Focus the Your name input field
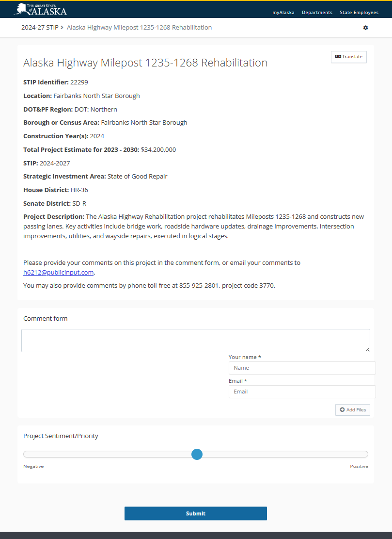 pyautogui.click(x=302, y=368)
